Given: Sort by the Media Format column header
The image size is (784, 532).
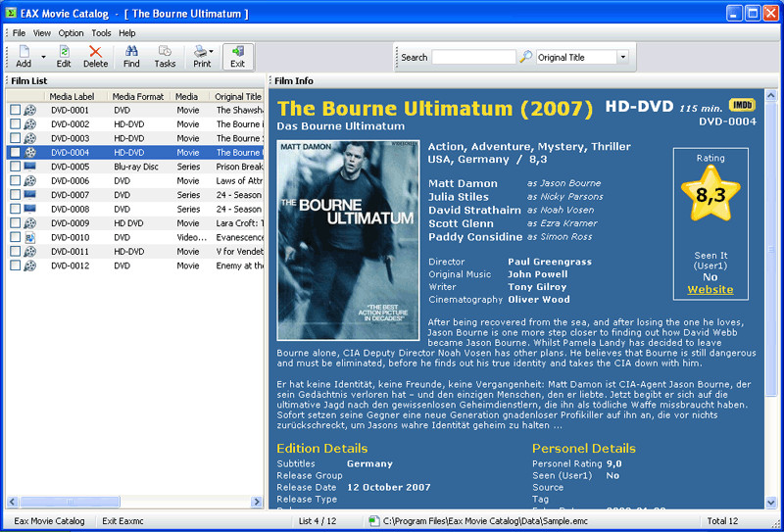Looking at the screenshot, I should (138, 96).
